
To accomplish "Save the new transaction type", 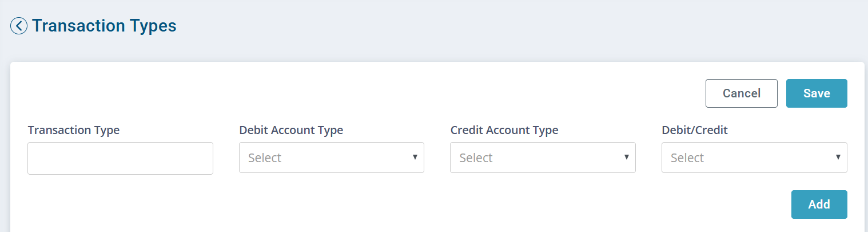I will pos(817,93).
